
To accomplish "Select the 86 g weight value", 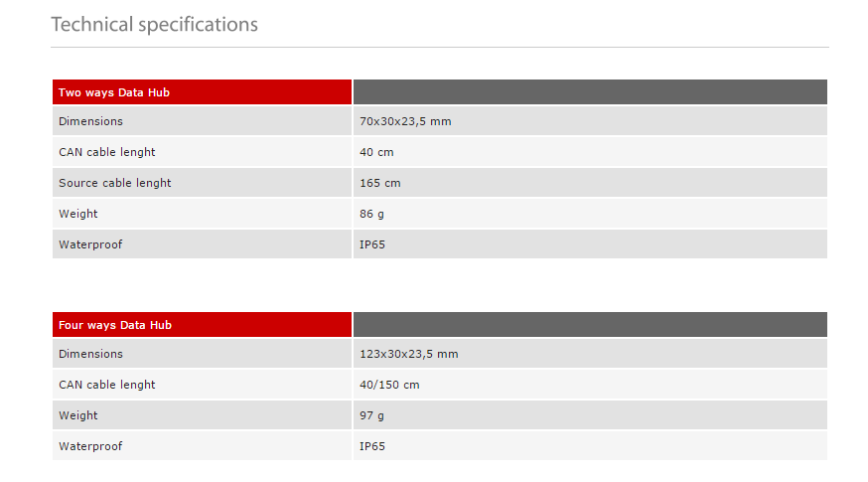I will 371,214.
